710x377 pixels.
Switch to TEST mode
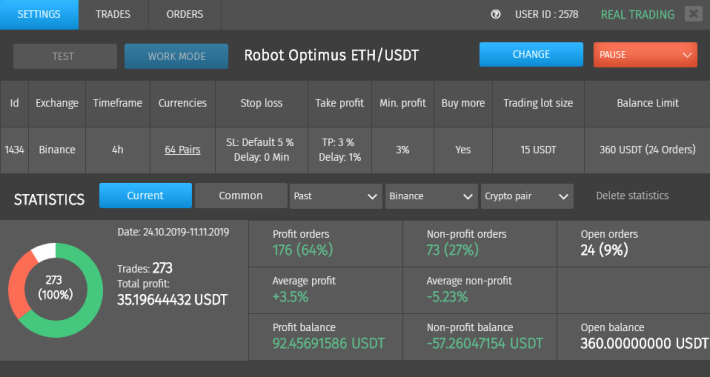[65, 56]
